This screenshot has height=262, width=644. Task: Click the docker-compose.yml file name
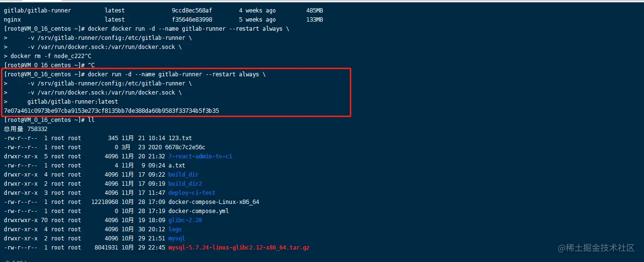point(199,211)
